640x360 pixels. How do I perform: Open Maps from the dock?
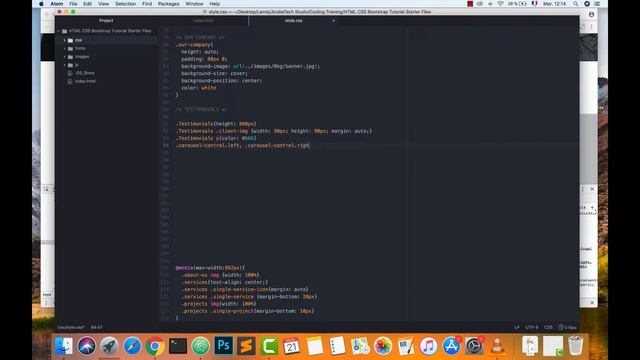360,346
